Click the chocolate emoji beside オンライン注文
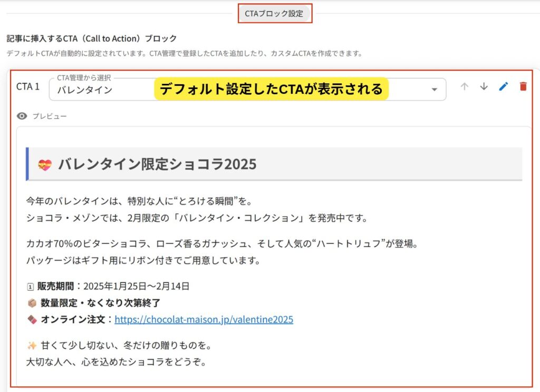 pos(32,319)
